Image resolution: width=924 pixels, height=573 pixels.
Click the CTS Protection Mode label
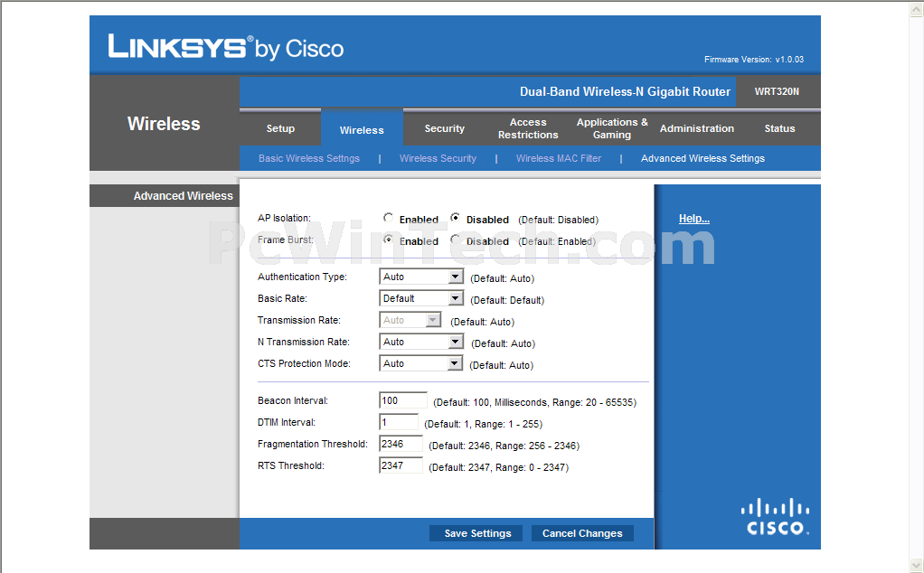click(x=304, y=364)
